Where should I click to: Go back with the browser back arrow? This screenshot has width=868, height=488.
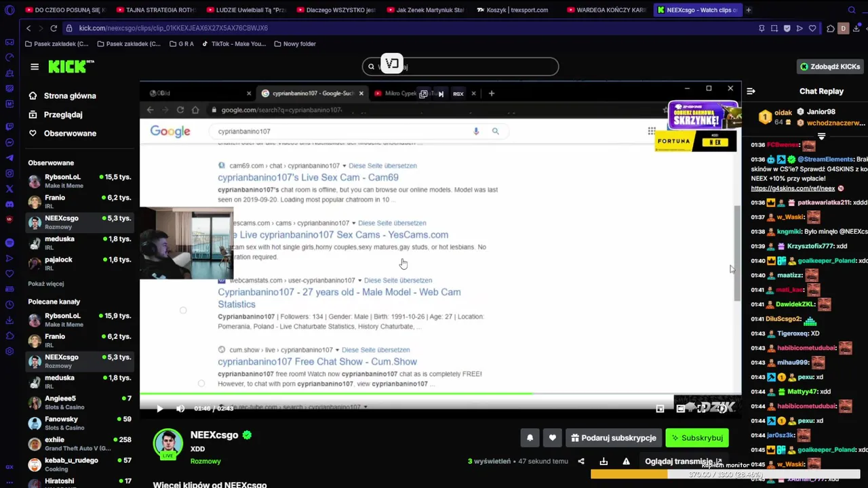click(x=28, y=28)
